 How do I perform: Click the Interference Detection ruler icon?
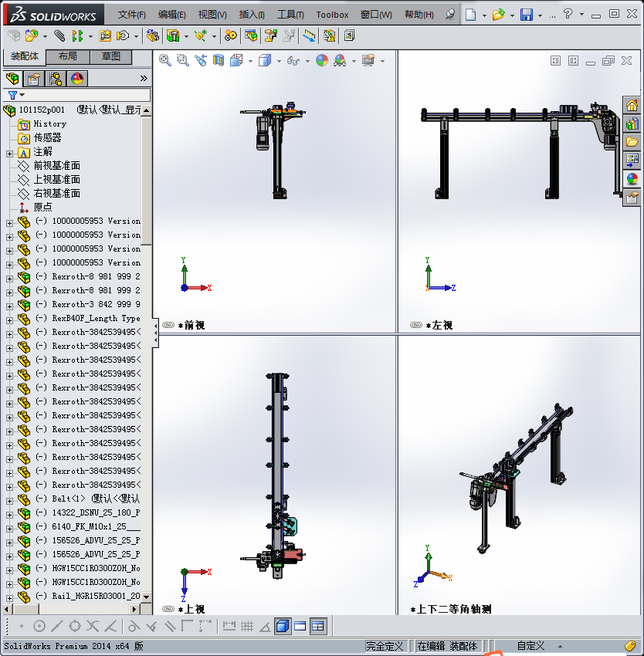coord(309,36)
